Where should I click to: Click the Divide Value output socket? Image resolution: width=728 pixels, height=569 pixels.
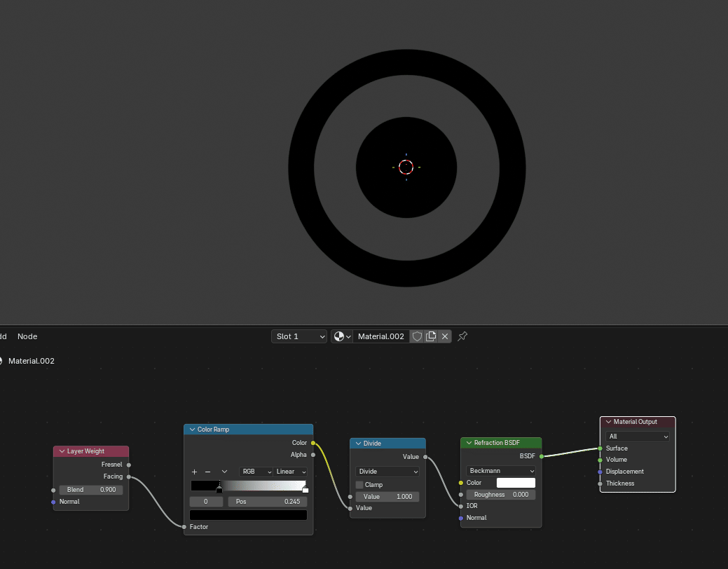pyautogui.click(x=425, y=457)
